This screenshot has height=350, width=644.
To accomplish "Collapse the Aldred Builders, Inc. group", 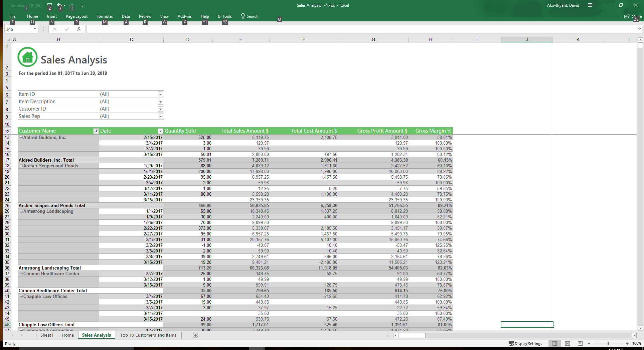I will [21, 137].
